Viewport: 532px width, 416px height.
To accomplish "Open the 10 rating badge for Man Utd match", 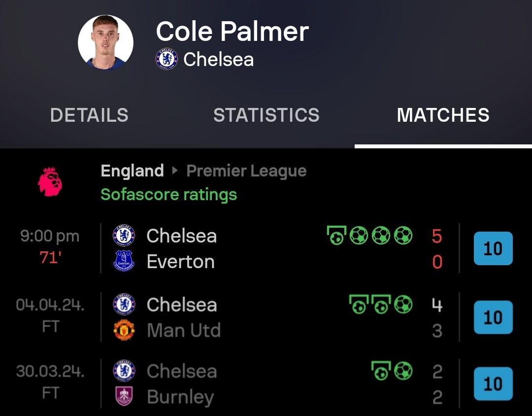I will coord(493,317).
